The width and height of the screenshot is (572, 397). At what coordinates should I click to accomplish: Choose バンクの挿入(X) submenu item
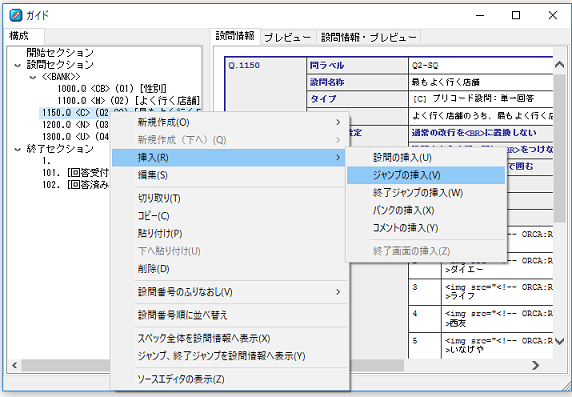point(426,210)
